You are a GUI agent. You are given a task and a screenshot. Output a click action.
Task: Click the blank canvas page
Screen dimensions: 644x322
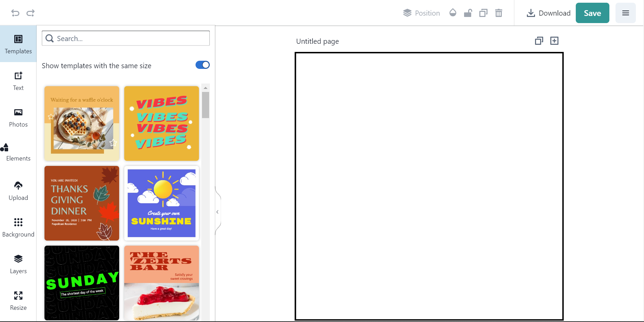pos(429,186)
